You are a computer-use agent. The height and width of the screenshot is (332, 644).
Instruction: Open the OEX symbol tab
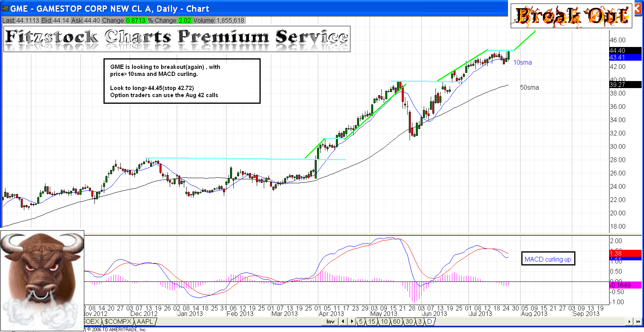point(93,321)
